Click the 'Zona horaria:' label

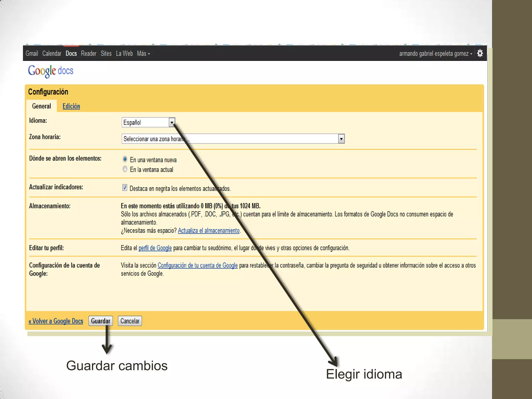45,137
